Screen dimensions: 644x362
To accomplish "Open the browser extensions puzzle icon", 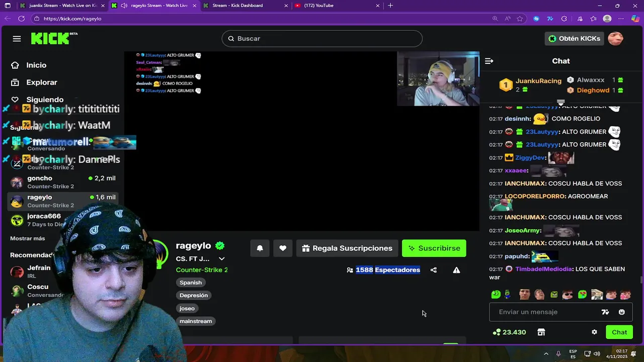I will [564, 19].
